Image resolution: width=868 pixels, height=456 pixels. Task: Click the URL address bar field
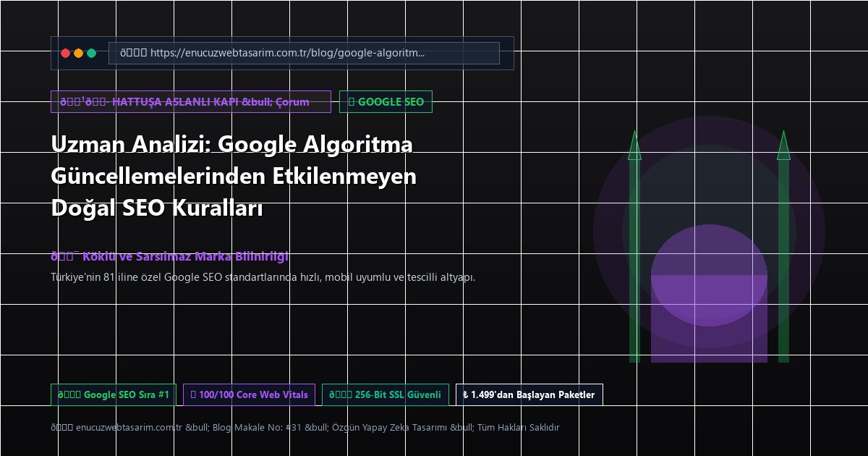304,53
